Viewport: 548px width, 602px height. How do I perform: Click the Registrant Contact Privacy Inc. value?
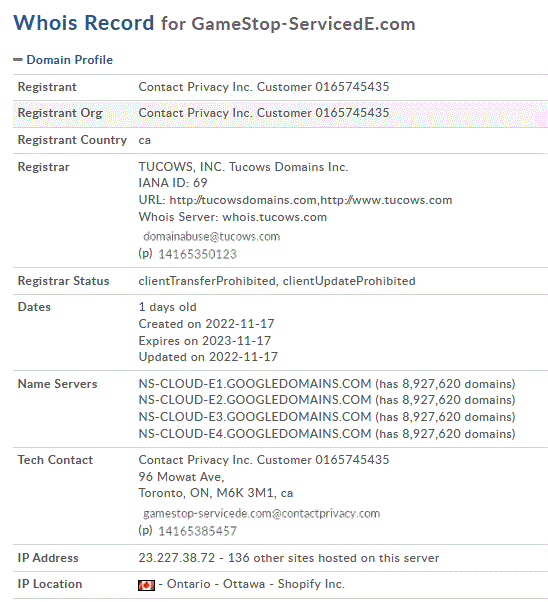click(x=264, y=87)
